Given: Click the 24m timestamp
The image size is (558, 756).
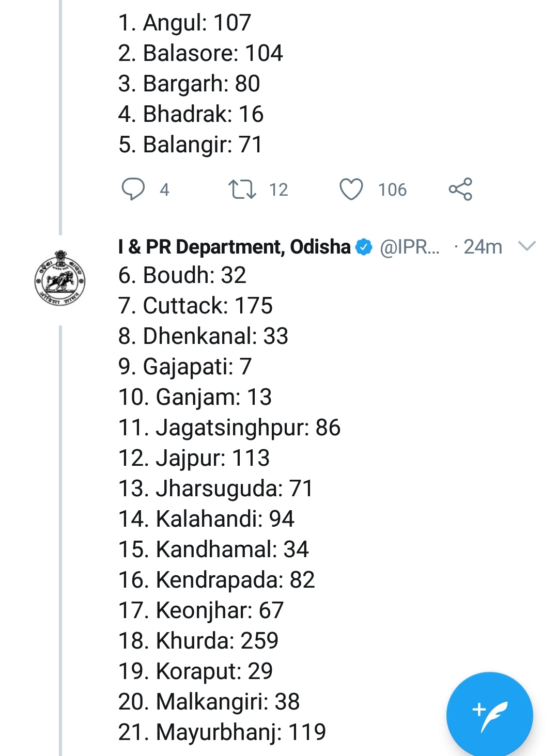Looking at the screenshot, I should click(483, 247).
